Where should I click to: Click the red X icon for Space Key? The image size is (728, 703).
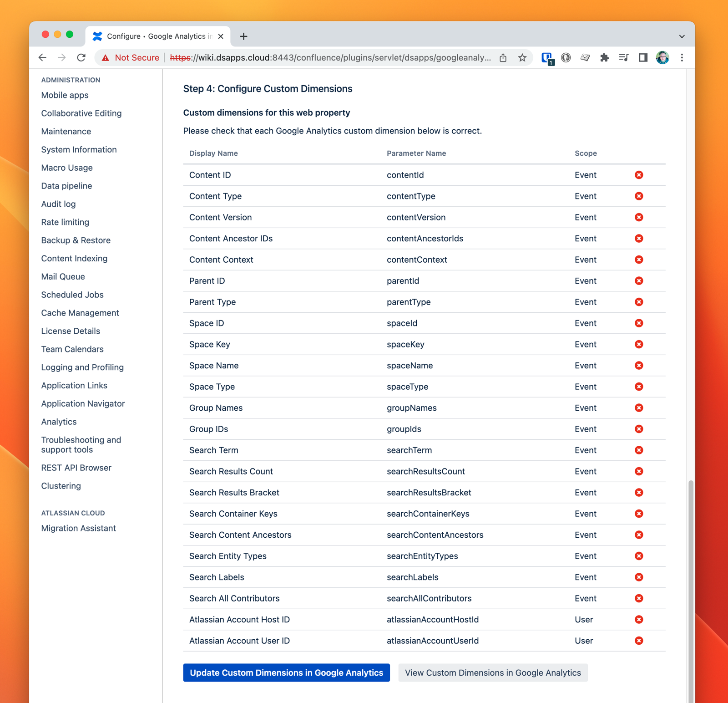coord(639,344)
